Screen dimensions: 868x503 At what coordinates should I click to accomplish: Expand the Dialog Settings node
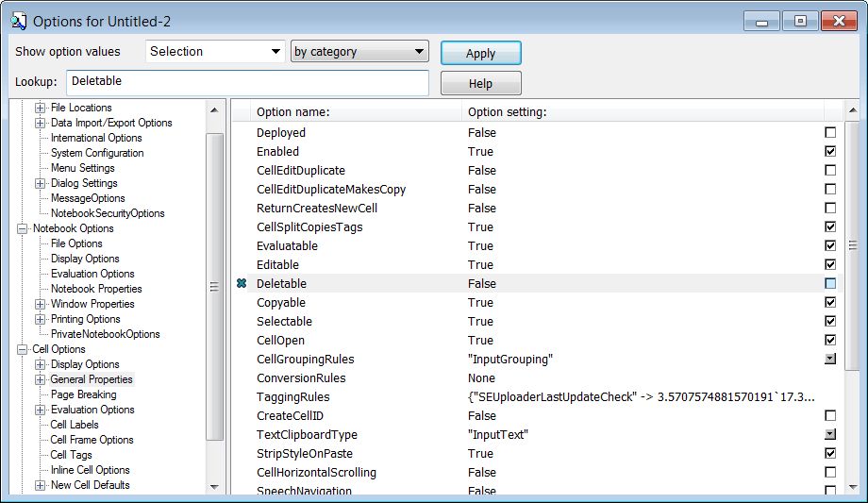tap(40, 183)
